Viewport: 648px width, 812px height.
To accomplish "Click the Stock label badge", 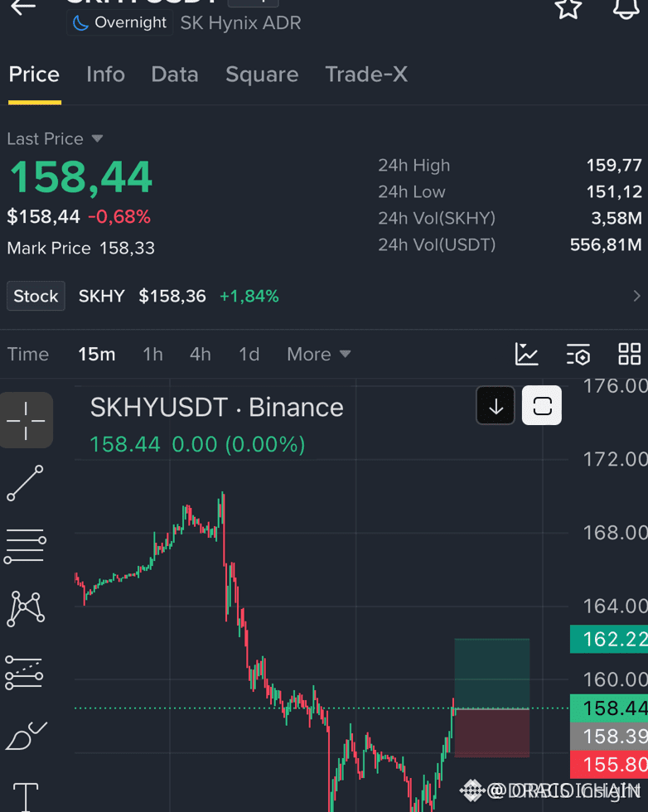I will [36, 297].
